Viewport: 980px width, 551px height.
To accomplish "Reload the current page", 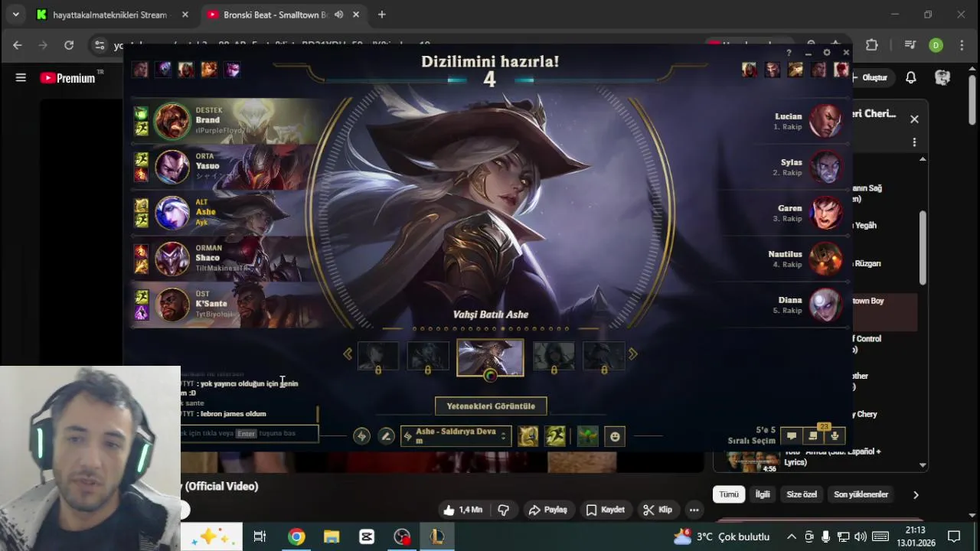I will click(x=69, y=45).
